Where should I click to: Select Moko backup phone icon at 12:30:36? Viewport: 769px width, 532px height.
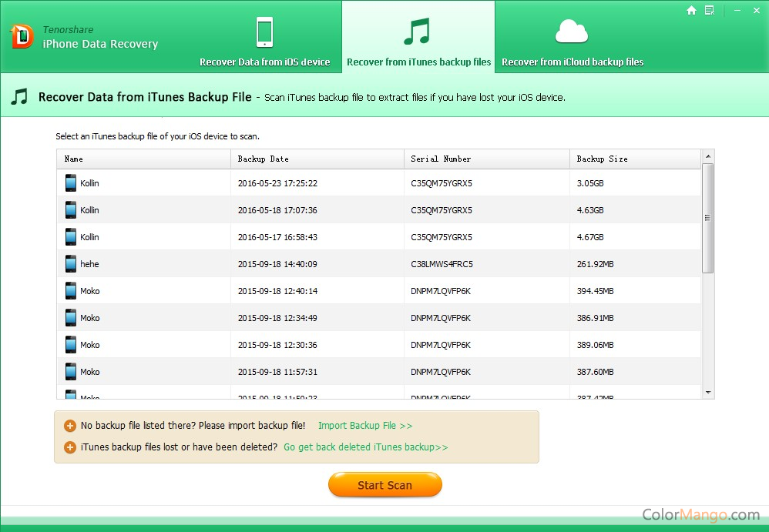click(x=71, y=344)
